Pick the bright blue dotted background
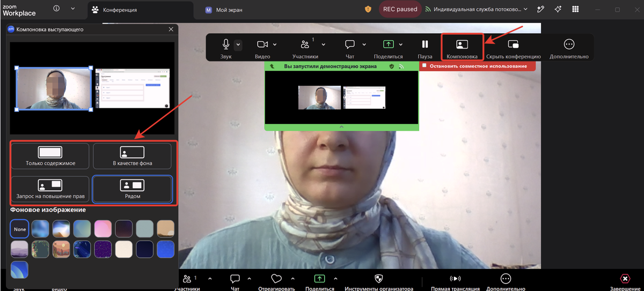The height and width of the screenshot is (291, 644). pos(165,249)
